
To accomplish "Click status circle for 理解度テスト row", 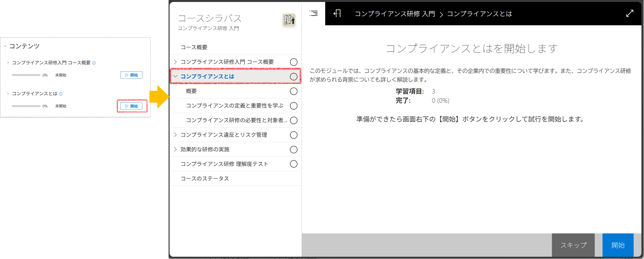I will [293, 164].
